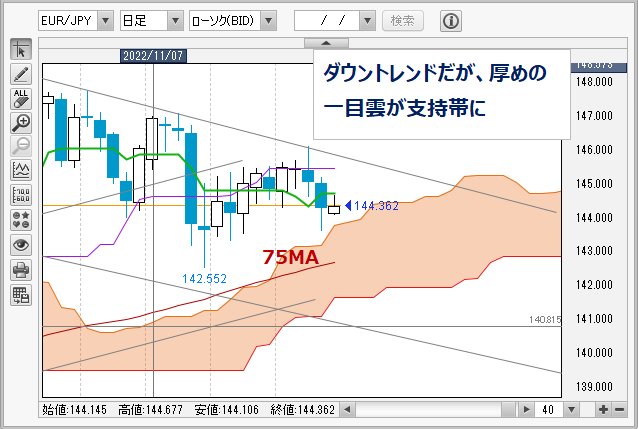Click the 始値:144.145 open value
This screenshot has height=429, width=638.
pyautogui.click(x=74, y=409)
